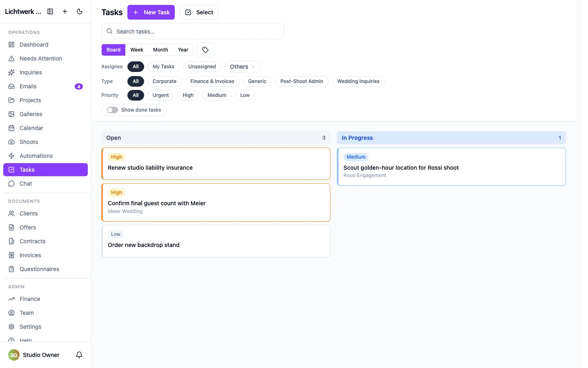Click the Shoots camera icon
This screenshot has width=588, height=368.
[11, 142]
